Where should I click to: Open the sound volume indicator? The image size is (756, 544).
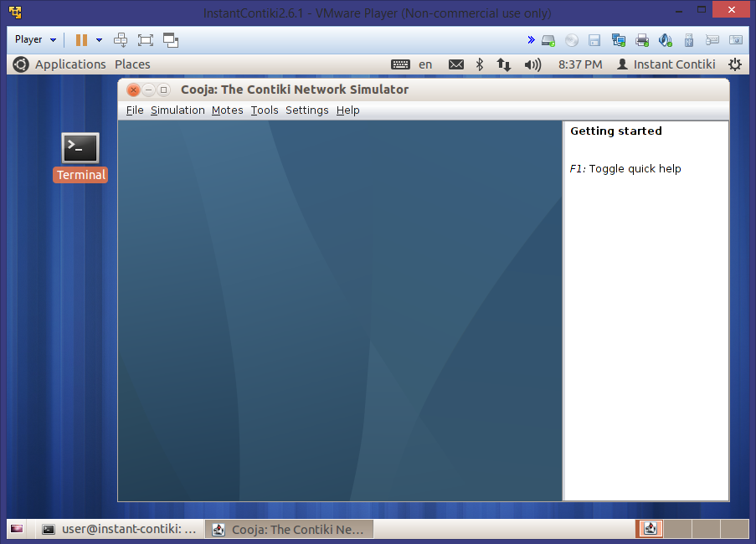532,64
